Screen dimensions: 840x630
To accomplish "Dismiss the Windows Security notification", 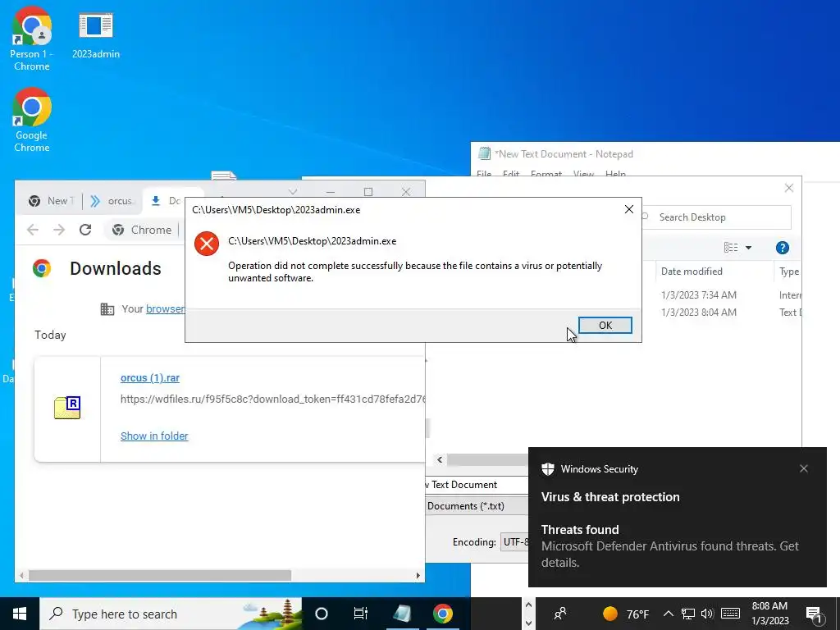I will [x=804, y=468].
